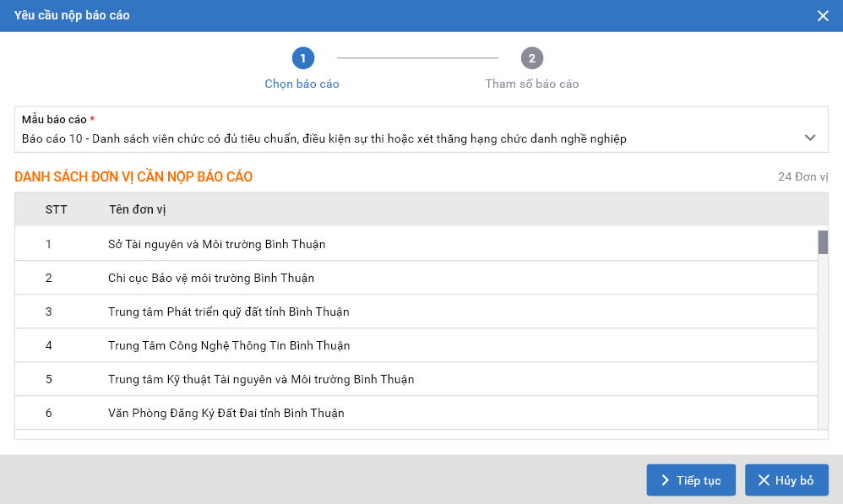The width and height of the screenshot is (843, 504).
Task: Select row Trung tâm Phát triển quỹ đất
Action: 229,312
